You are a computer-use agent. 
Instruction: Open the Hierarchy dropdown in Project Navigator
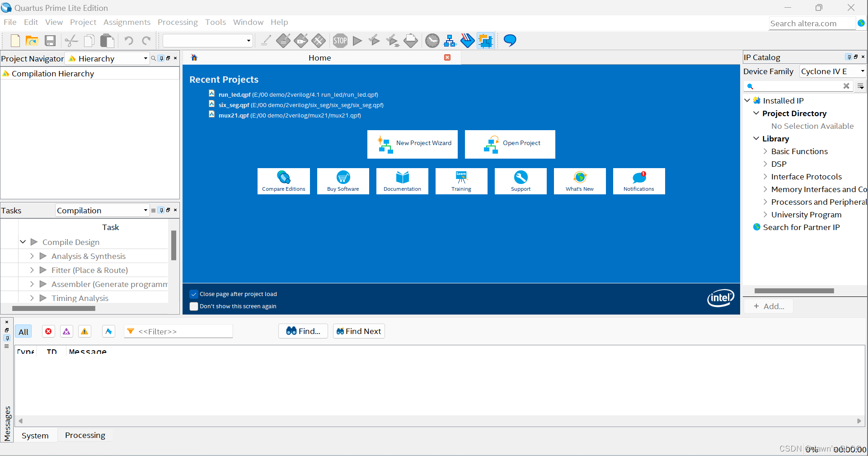pyautogui.click(x=108, y=58)
